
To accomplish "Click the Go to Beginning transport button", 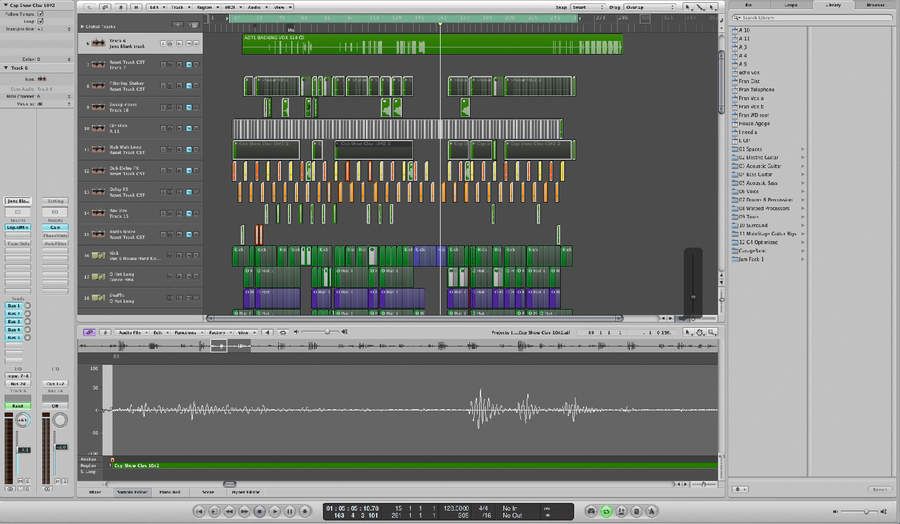I will [199, 511].
